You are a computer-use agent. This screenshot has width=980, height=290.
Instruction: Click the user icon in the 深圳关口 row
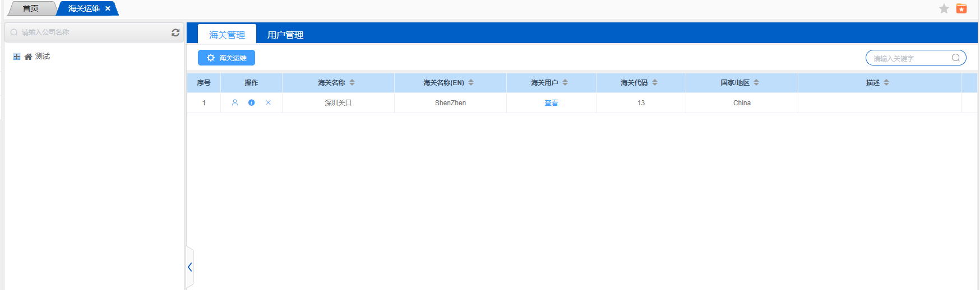(x=235, y=102)
